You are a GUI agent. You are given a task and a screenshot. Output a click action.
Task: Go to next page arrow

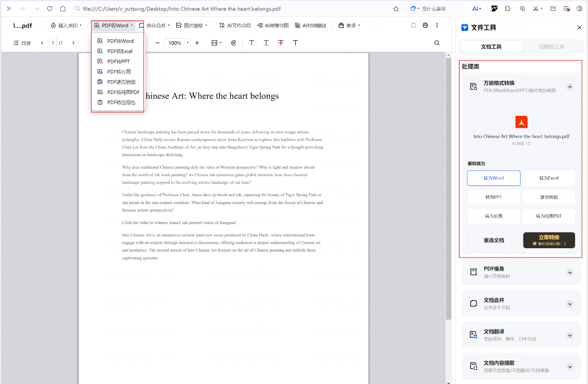(x=73, y=43)
